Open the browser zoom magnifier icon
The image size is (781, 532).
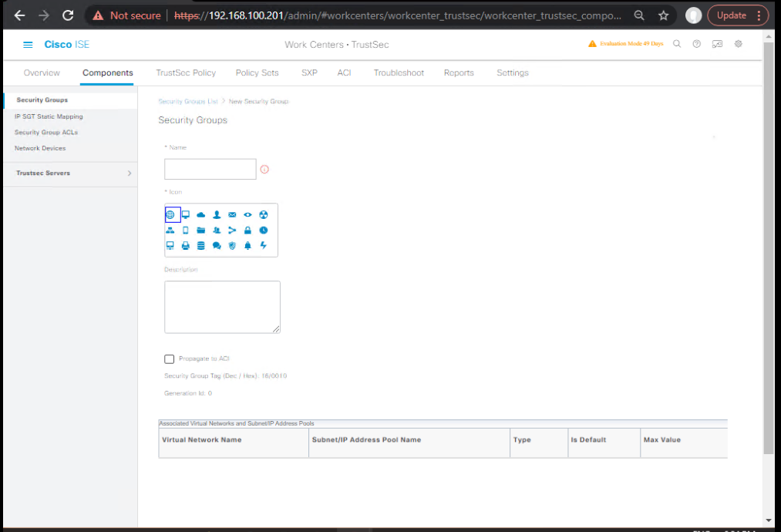tap(639, 15)
